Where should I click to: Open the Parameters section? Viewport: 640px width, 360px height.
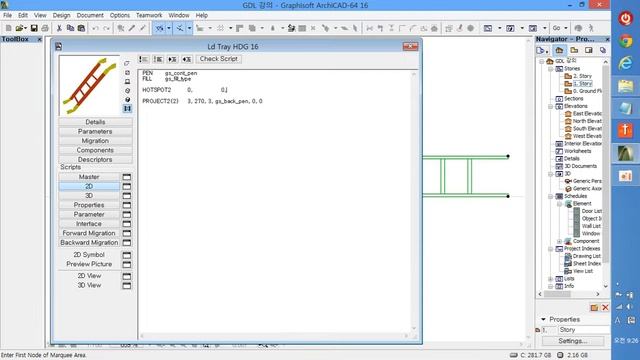[95, 131]
